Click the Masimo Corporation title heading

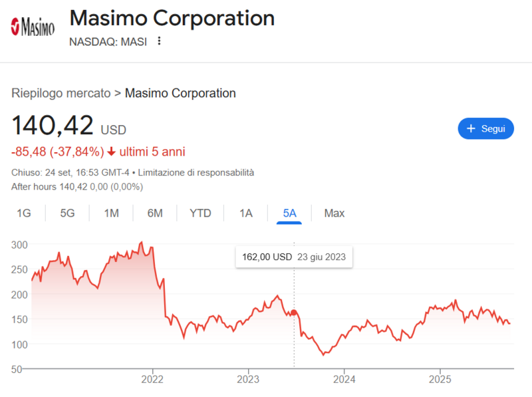[x=172, y=19]
